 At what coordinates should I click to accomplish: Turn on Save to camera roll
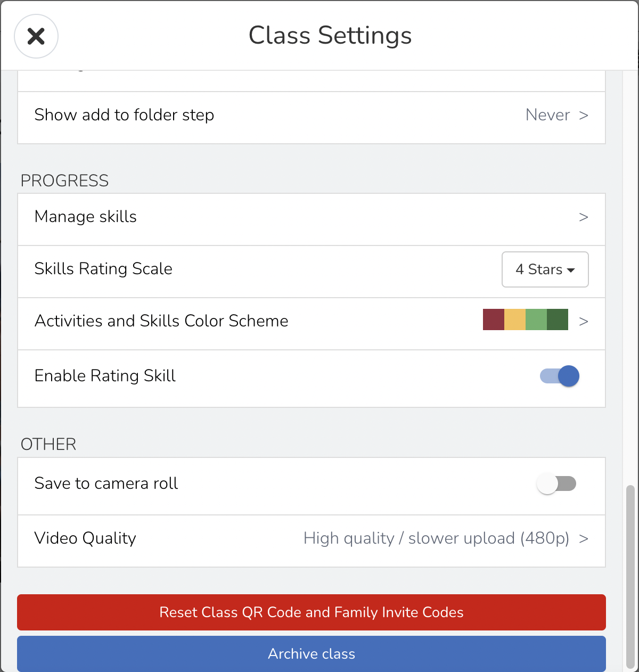(x=557, y=483)
